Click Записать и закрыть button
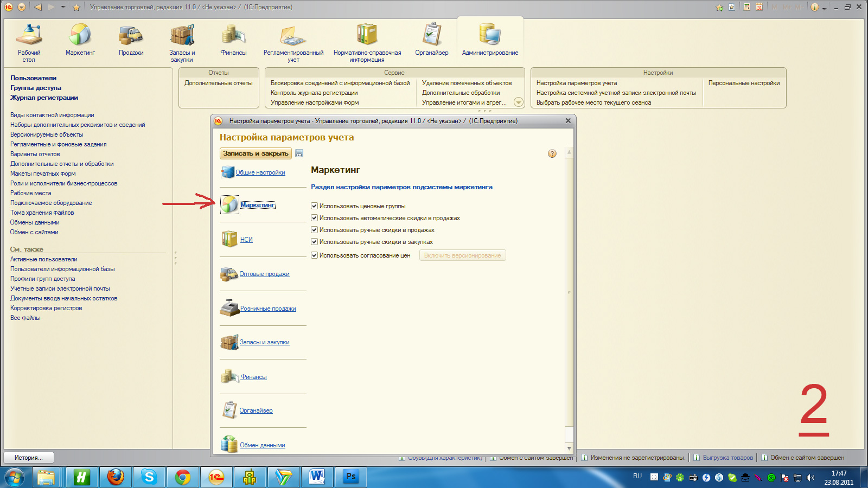868x488 pixels. point(256,153)
